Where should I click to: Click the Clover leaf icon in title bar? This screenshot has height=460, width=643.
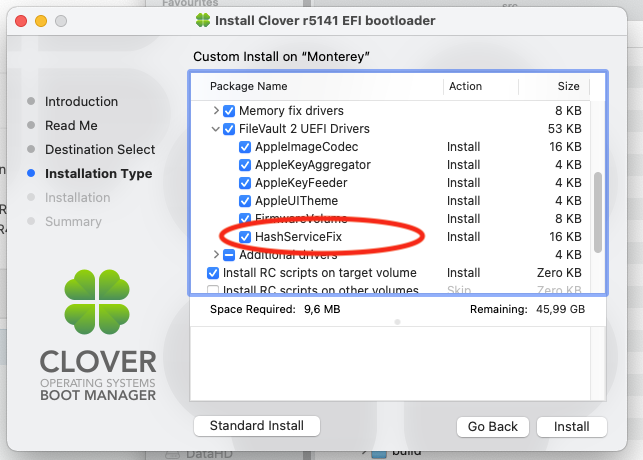pyautogui.click(x=203, y=20)
